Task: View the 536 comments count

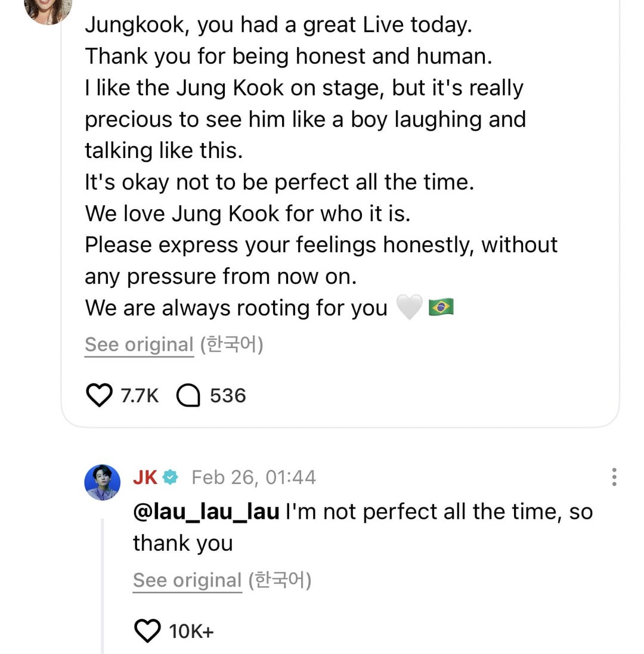Action: point(228,395)
